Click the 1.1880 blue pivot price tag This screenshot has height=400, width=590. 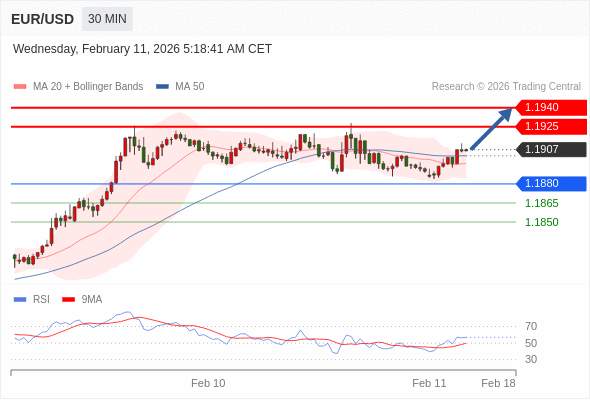coord(551,184)
